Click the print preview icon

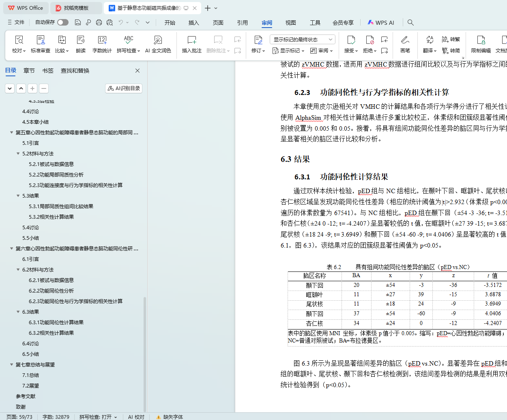(110, 22)
